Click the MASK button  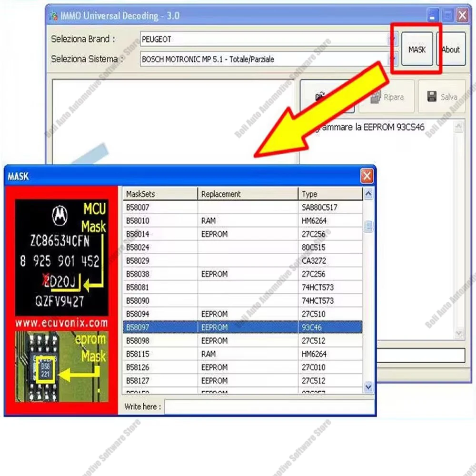pyautogui.click(x=417, y=49)
